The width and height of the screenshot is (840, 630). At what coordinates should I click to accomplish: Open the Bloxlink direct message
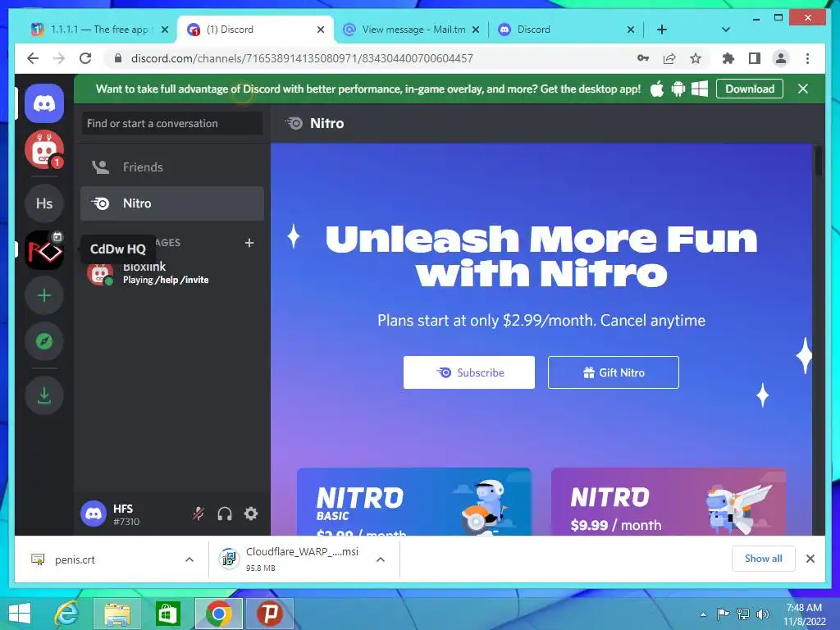(x=172, y=272)
